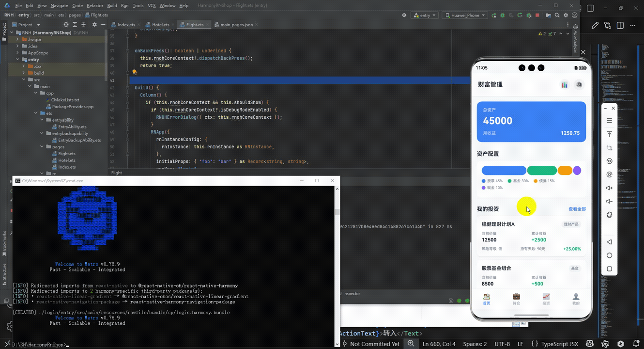The width and height of the screenshot is (644, 349).
Task: Open IDE settings via toolbar gear icon
Action: click(566, 16)
